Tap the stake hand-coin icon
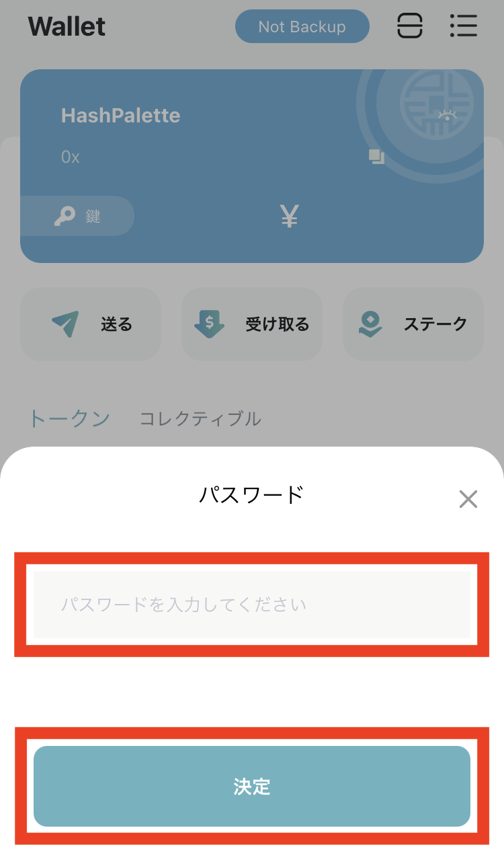 [x=370, y=324]
